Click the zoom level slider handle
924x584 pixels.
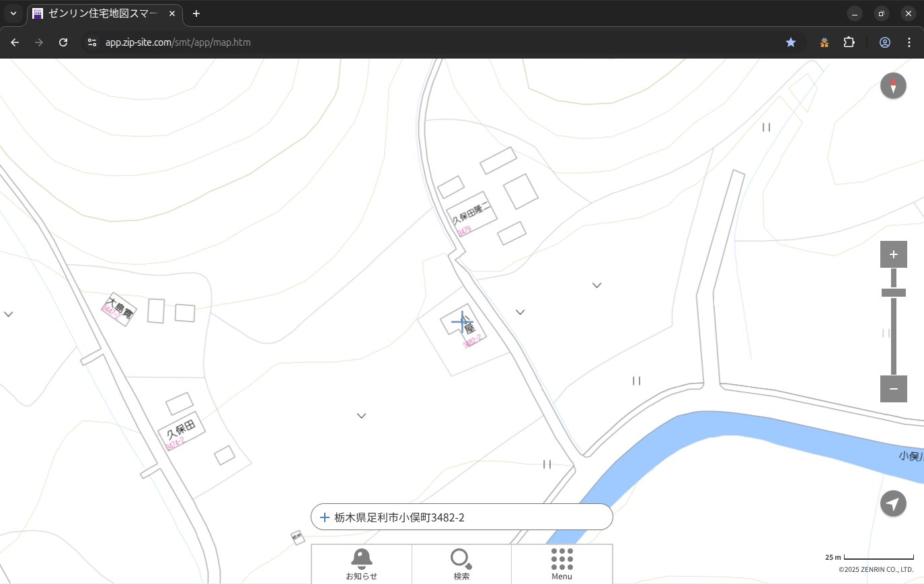pos(893,293)
